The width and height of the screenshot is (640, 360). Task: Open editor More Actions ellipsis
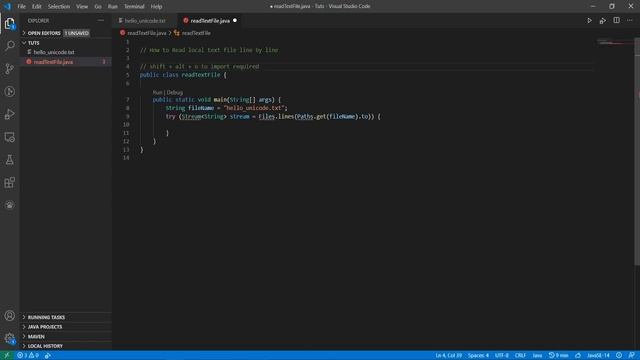(x=630, y=20)
